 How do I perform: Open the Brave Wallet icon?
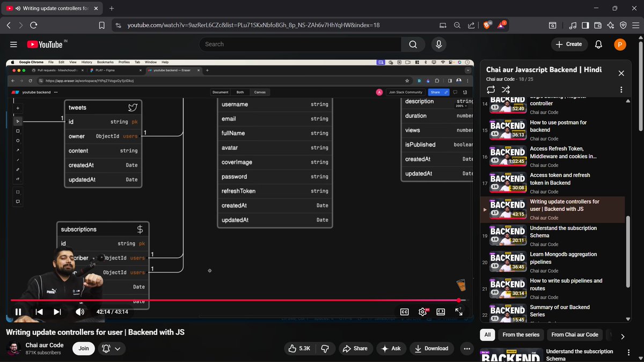597,25
